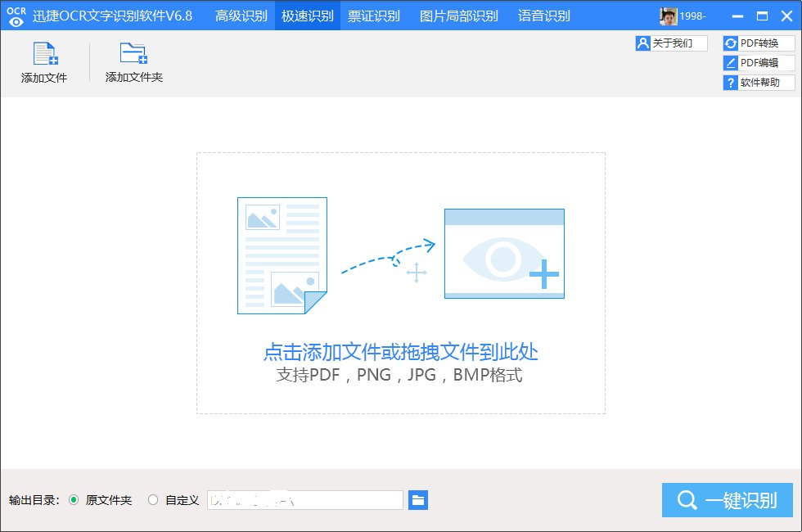Screen dimensions: 802x532
Task: Open the output folder browser icon
Action: 418,499
